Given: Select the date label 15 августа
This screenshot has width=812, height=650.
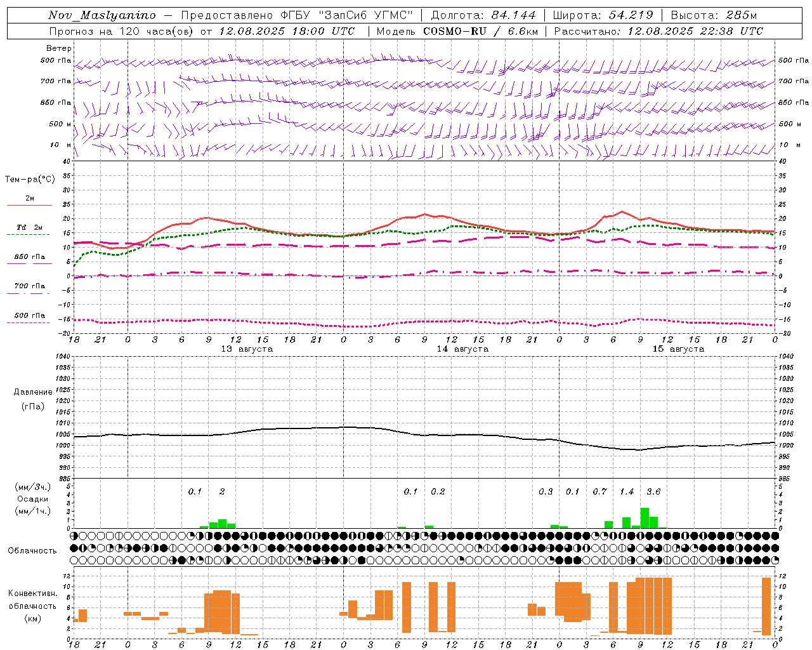Looking at the screenshot, I should tap(678, 349).
